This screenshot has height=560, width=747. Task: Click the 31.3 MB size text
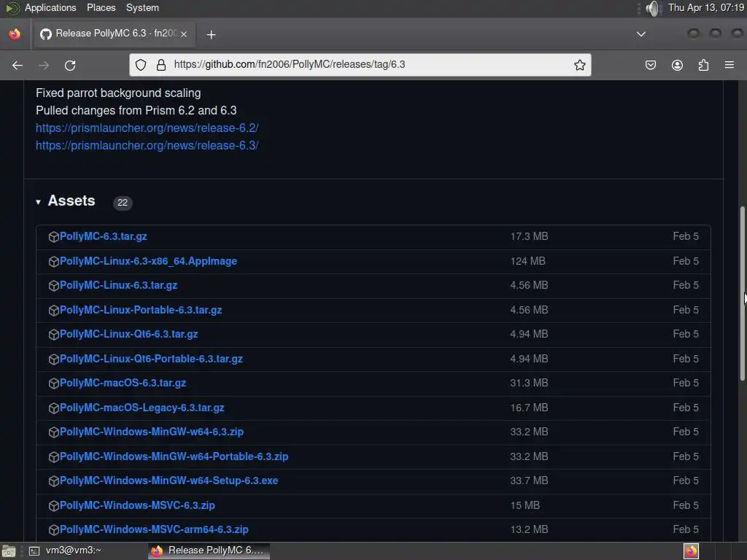pos(529,384)
